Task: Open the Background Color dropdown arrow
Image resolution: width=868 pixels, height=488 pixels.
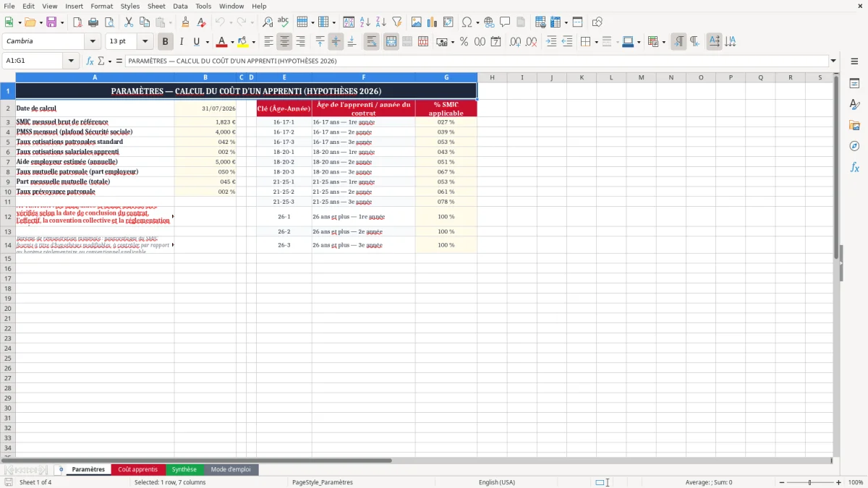Action: click(253, 42)
